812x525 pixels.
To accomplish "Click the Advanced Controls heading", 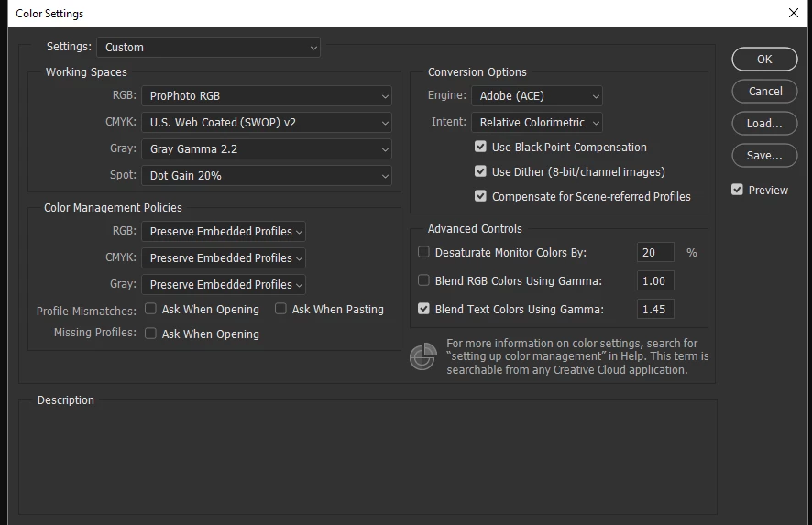I will tap(475, 228).
